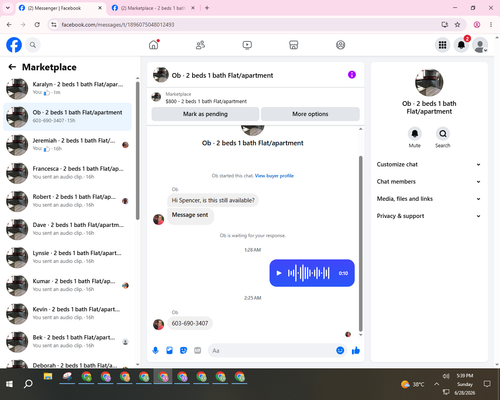The image size is (500, 400).
Task: Click the message input field Aa
Action: [272, 350]
